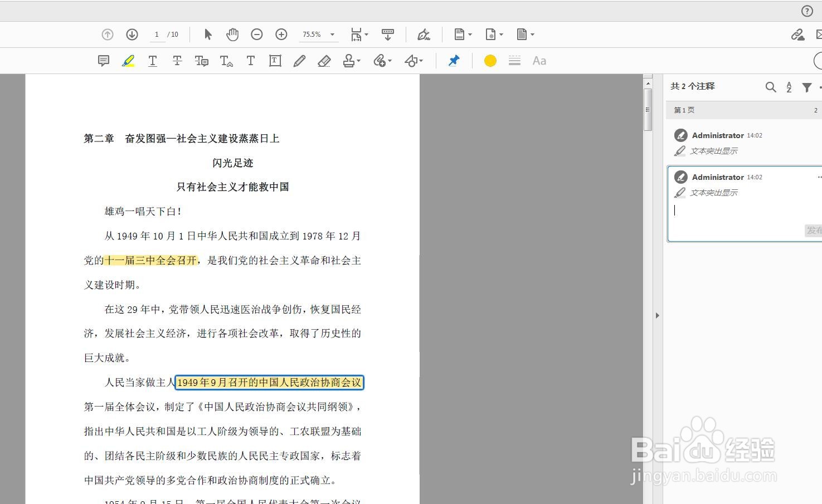Click the 文本突出显示 label in second comment
Viewport: 822px width, 504px height.
pos(714,193)
